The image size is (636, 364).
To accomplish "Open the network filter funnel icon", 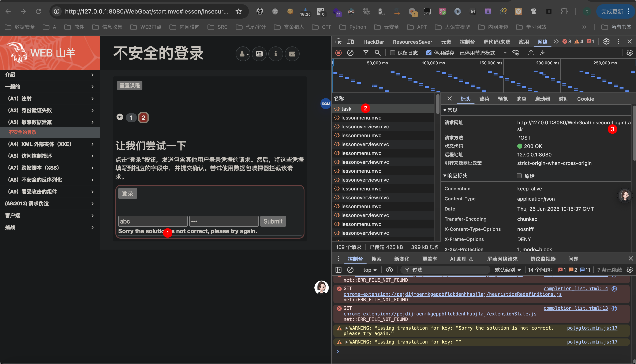I will pos(366,53).
